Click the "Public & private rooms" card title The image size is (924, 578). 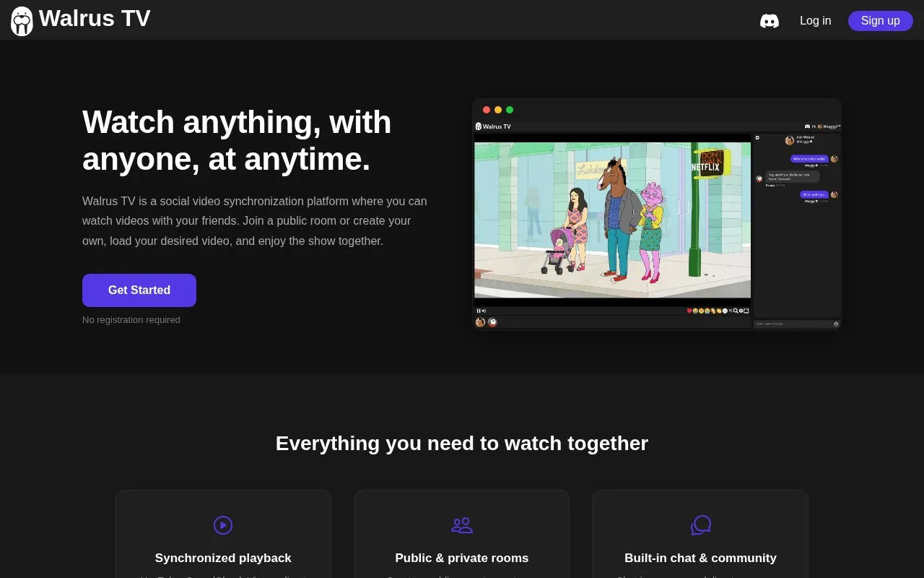pos(462,558)
